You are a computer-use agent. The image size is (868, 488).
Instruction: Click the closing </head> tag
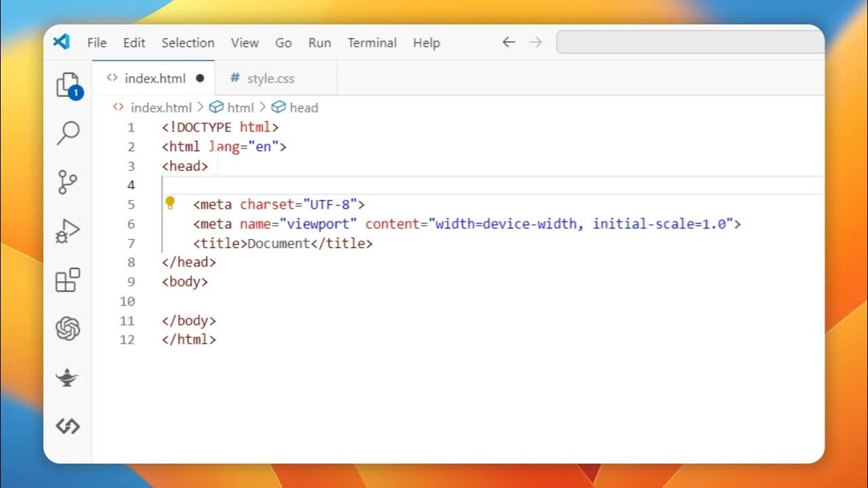click(189, 262)
